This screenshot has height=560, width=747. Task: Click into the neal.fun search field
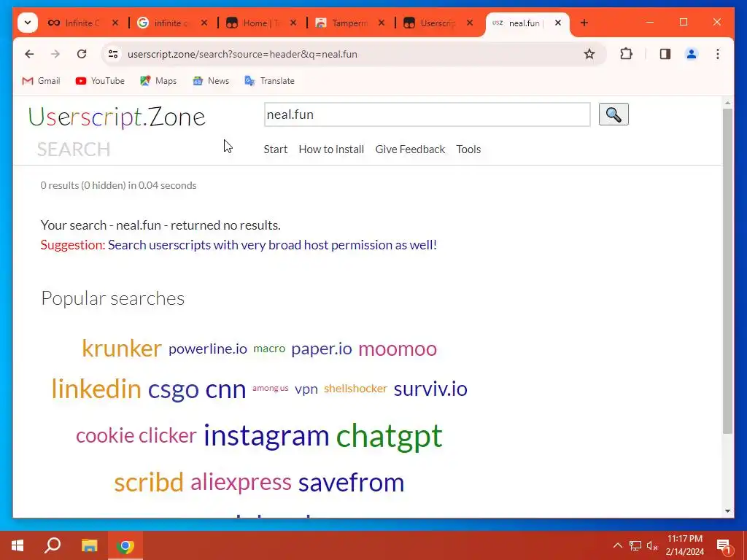tap(427, 114)
